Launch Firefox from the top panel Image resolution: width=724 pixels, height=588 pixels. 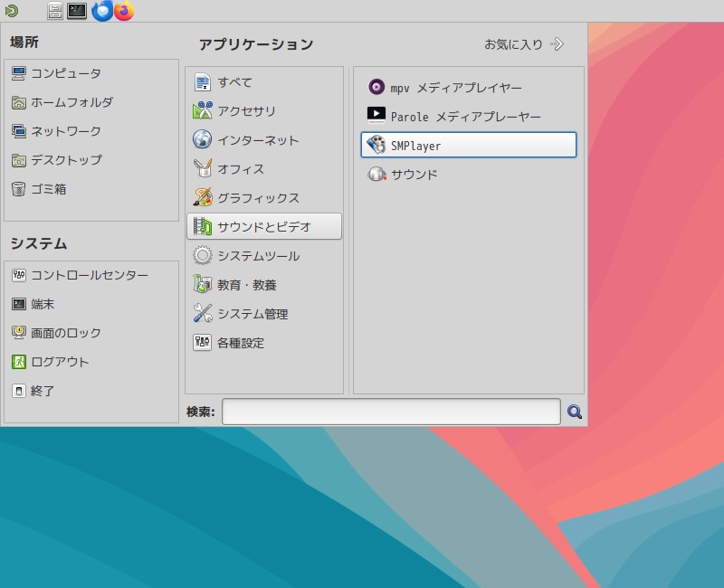[124, 11]
